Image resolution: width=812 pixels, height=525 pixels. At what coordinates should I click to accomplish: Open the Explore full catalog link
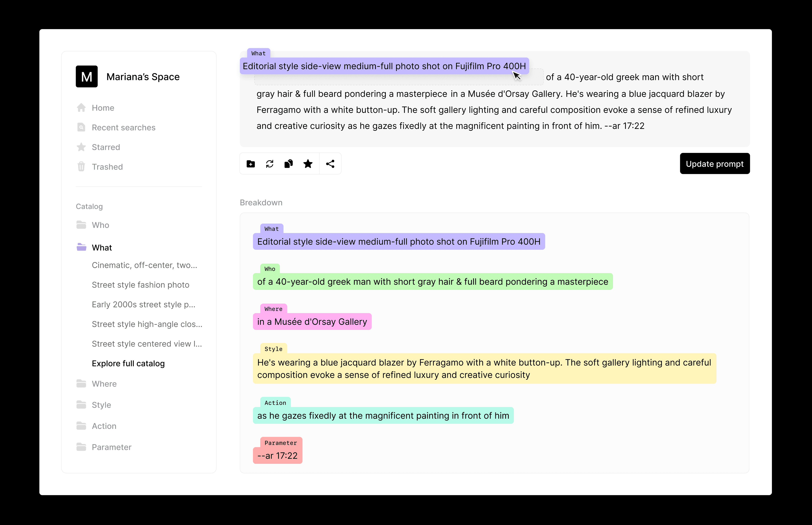(128, 363)
